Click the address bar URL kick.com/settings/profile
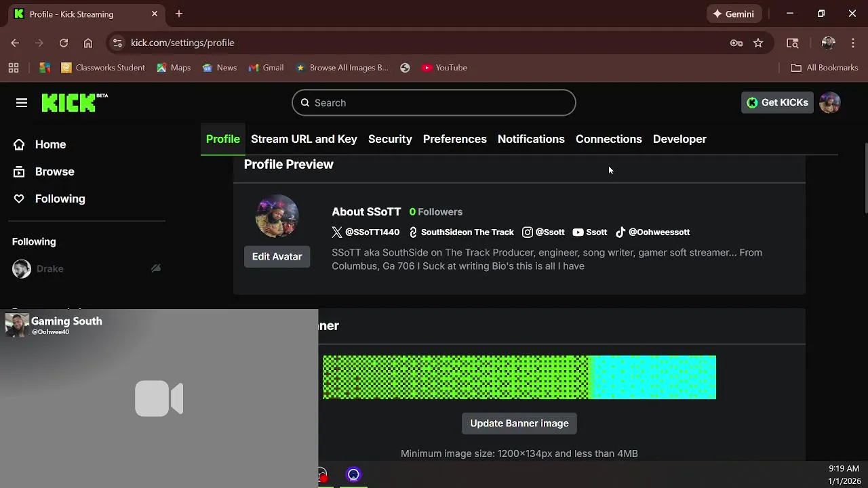 (x=182, y=43)
